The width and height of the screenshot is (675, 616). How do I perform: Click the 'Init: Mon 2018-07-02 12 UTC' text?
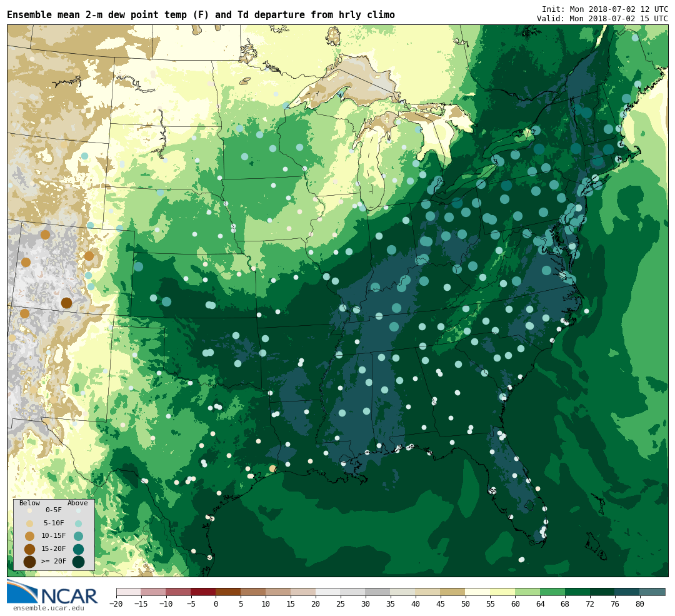pyautogui.click(x=605, y=9)
